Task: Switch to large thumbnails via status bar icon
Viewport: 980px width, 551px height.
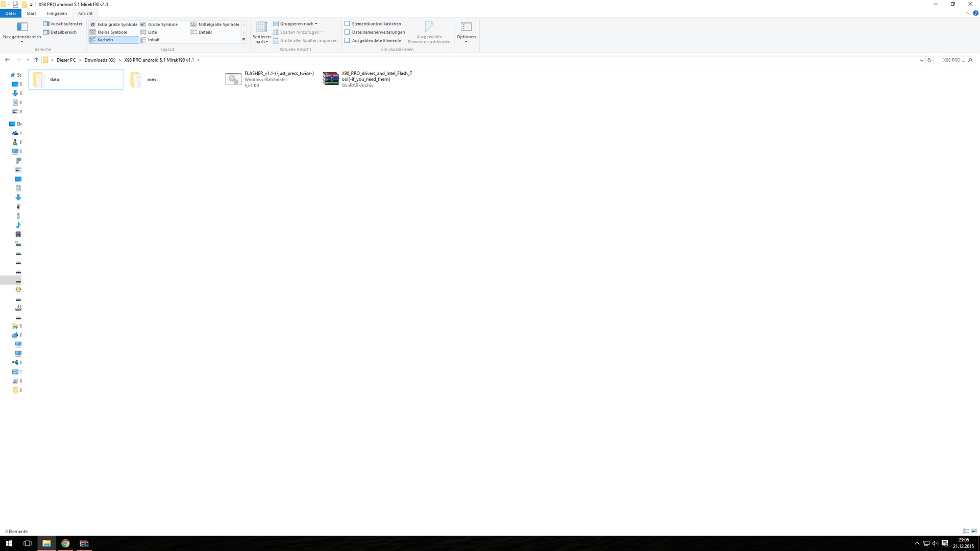Action: [x=974, y=531]
